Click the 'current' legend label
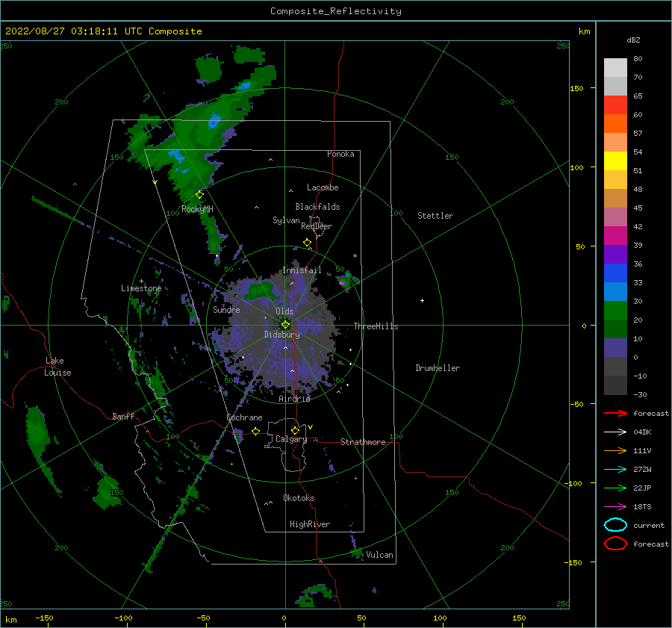The image size is (672, 628). point(649,525)
